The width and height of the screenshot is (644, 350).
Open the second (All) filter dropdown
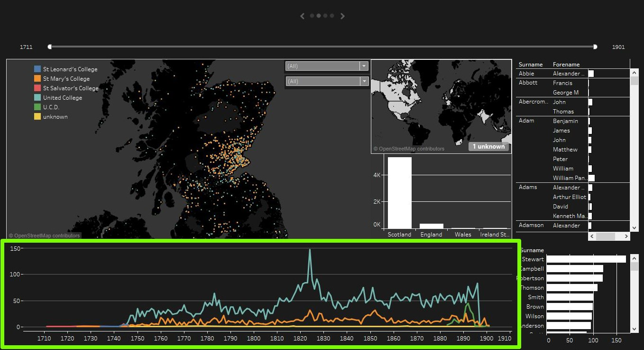[327, 81]
